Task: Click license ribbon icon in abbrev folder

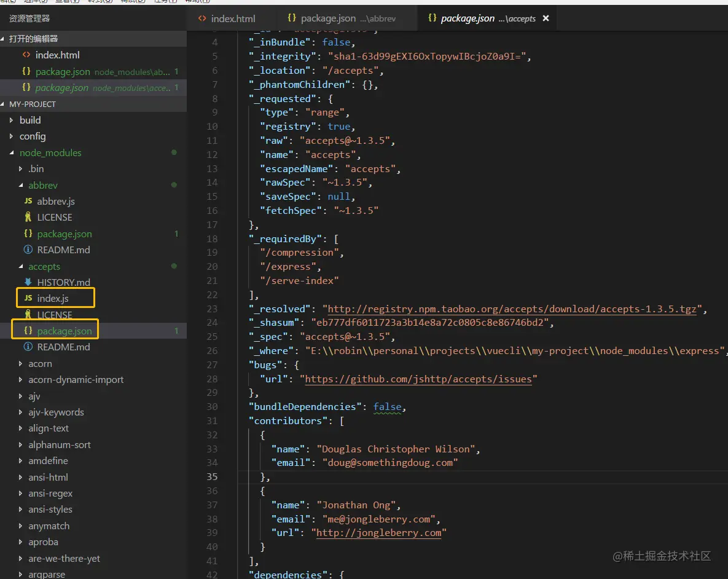Action: [x=28, y=217]
